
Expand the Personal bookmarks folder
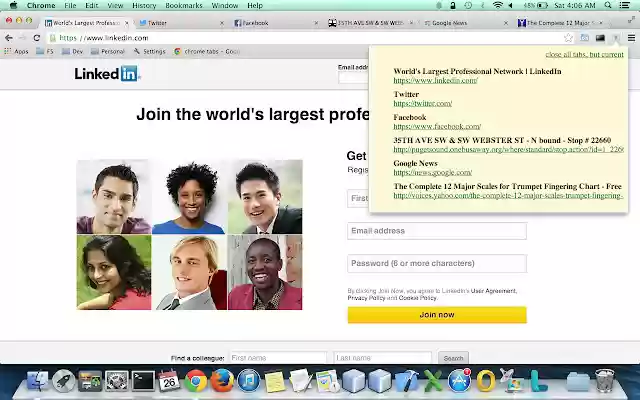108,51
